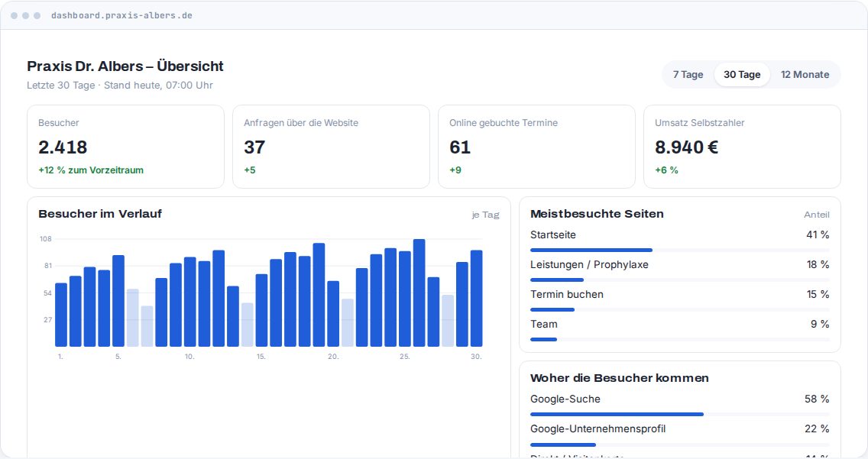868x459 pixels.
Task: Click the address bar dashboard.praxis-albers.de
Action: pyautogui.click(x=121, y=15)
